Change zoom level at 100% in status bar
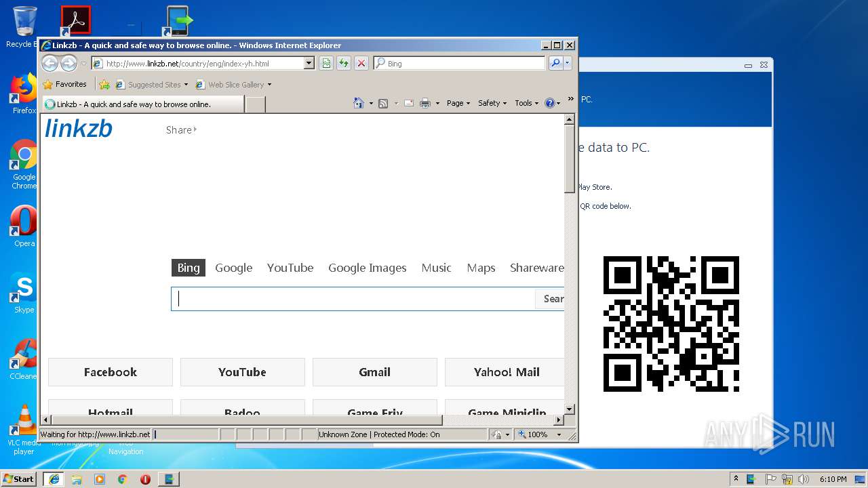The image size is (868, 488). coord(540,434)
